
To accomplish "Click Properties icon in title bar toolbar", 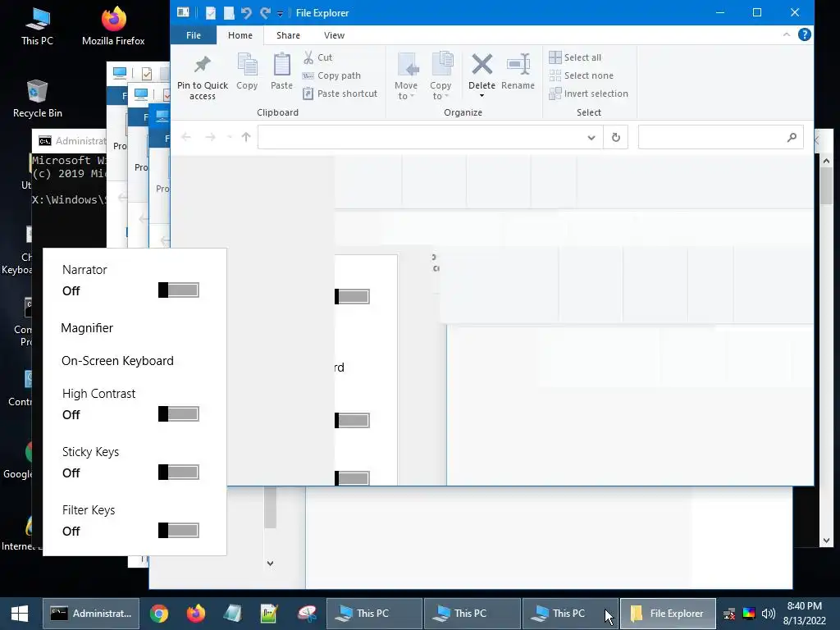I will (211, 13).
